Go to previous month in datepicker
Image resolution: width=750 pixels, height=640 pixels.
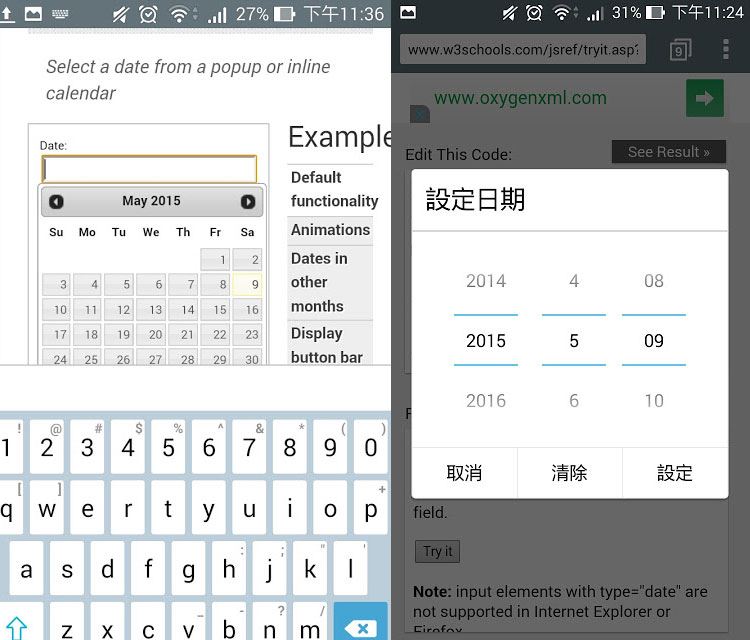[x=56, y=201]
